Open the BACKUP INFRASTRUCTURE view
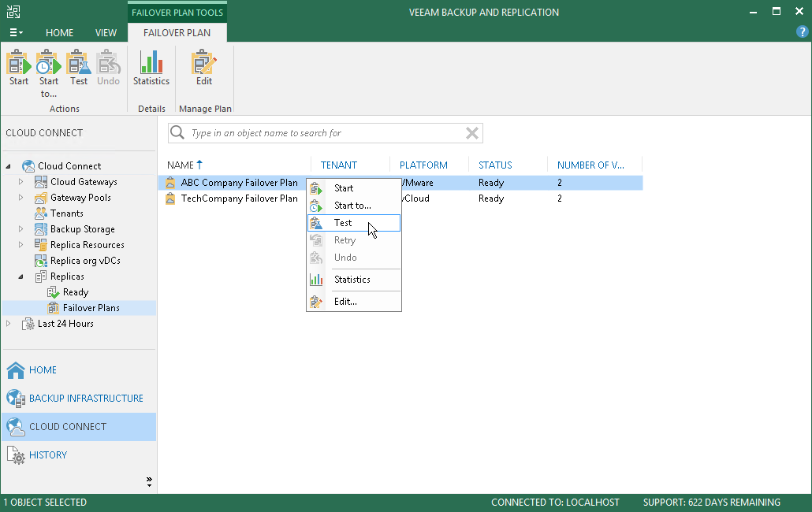The height and width of the screenshot is (512, 812). click(79, 399)
